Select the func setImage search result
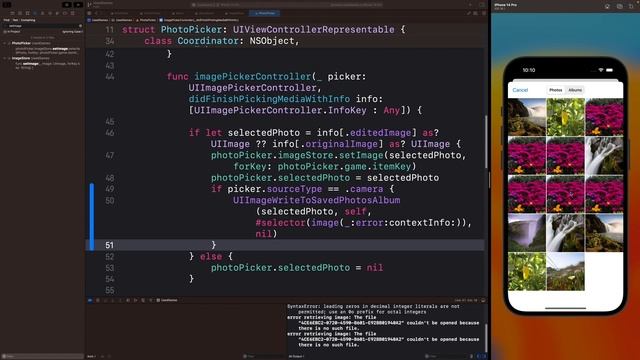The height and width of the screenshot is (360, 640). pos(47,66)
